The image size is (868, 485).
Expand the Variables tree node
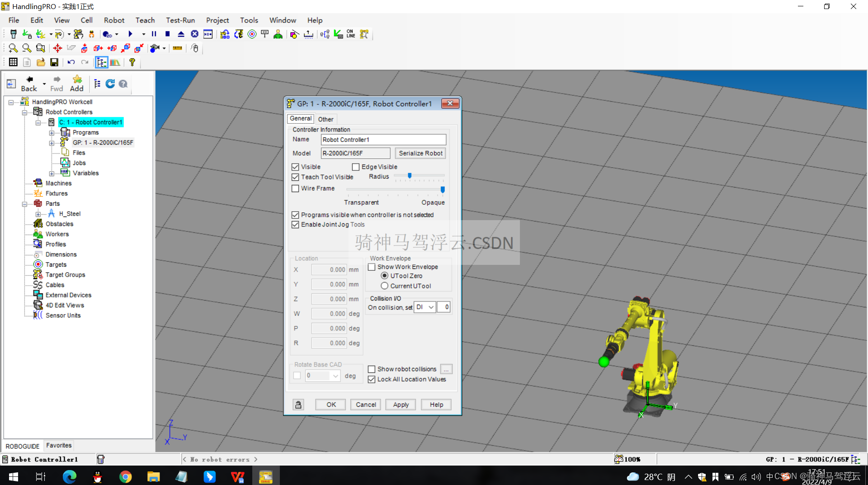click(52, 174)
